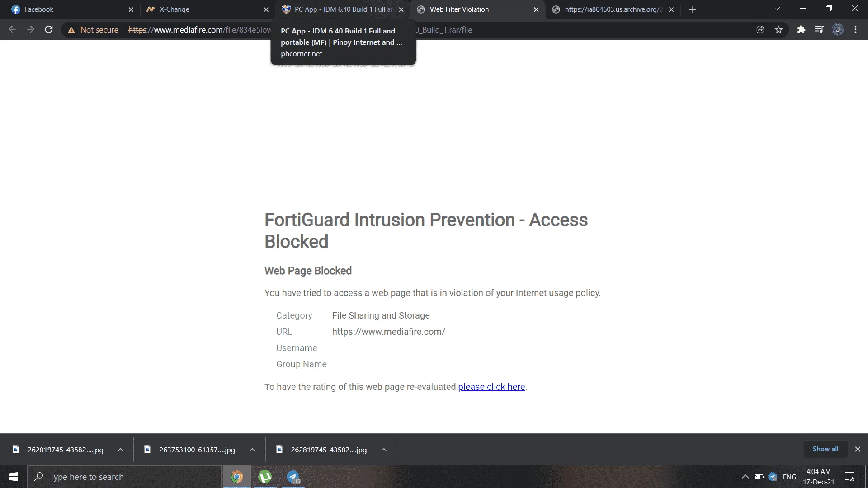Viewport: 868px width, 488px height.
Task: Open the clock showing 4:04 AM
Action: pos(818,477)
